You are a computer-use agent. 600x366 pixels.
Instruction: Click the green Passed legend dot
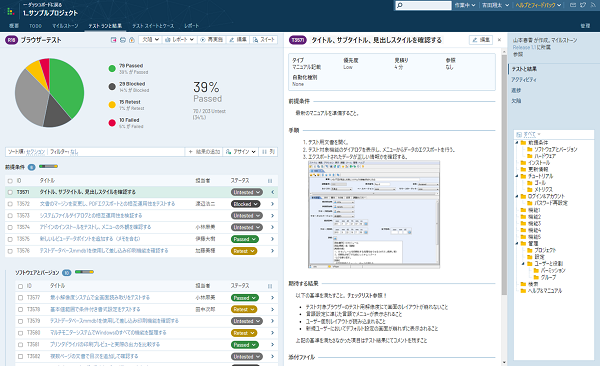pyautogui.click(x=112, y=69)
